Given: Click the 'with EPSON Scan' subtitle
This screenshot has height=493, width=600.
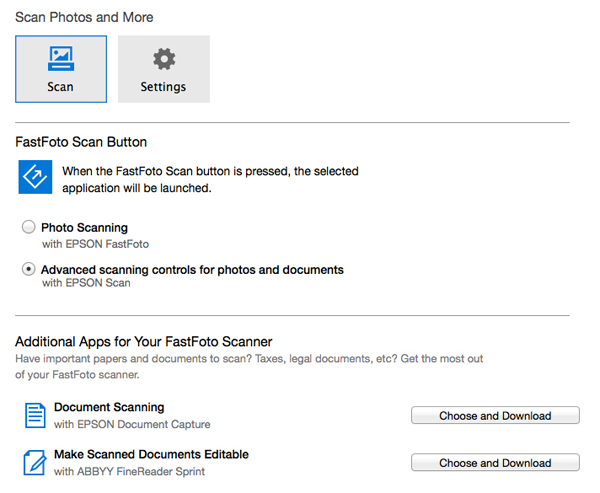Looking at the screenshot, I should [x=86, y=283].
